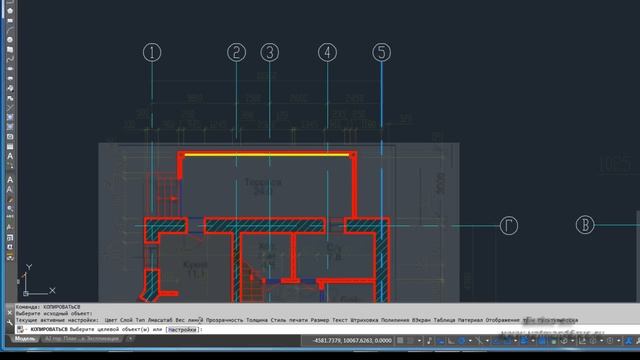Click axis bubble number 4
This screenshot has width=640, height=360.
click(327, 52)
